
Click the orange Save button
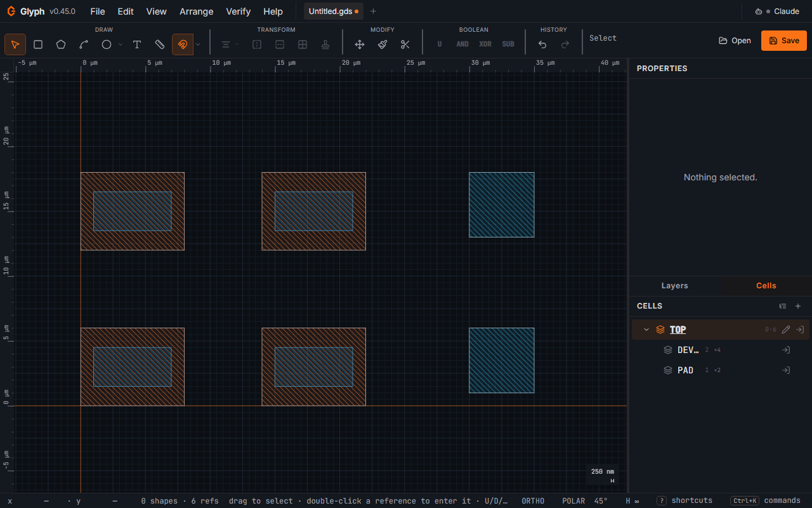(x=784, y=41)
